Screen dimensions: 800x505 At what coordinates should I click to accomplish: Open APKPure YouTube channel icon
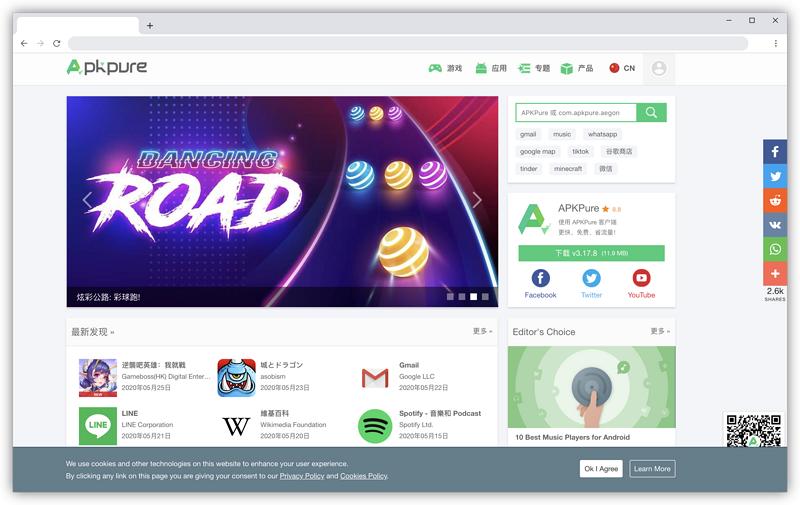pyautogui.click(x=641, y=278)
